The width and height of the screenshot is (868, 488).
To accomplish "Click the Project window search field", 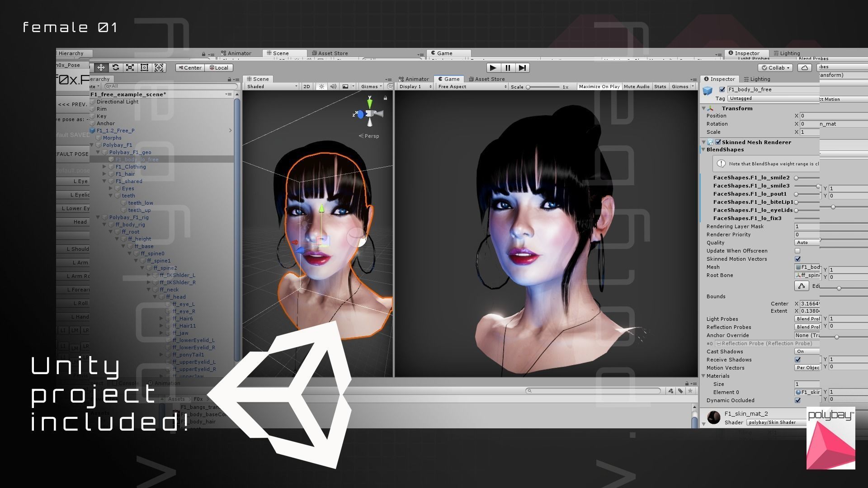I will click(593, 391).
